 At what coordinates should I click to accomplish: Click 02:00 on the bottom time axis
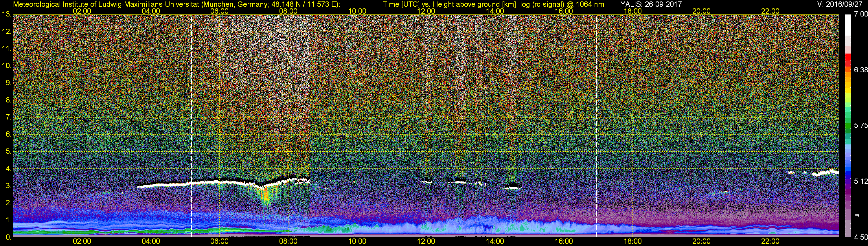tap(82, 242)
